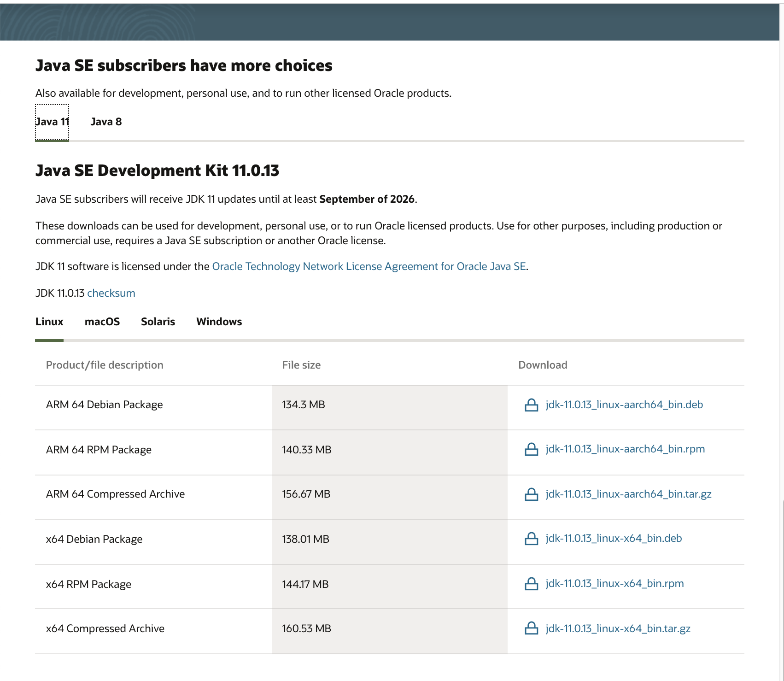
Task: Switch to the macOS platform tab
Action: point(102,322)
